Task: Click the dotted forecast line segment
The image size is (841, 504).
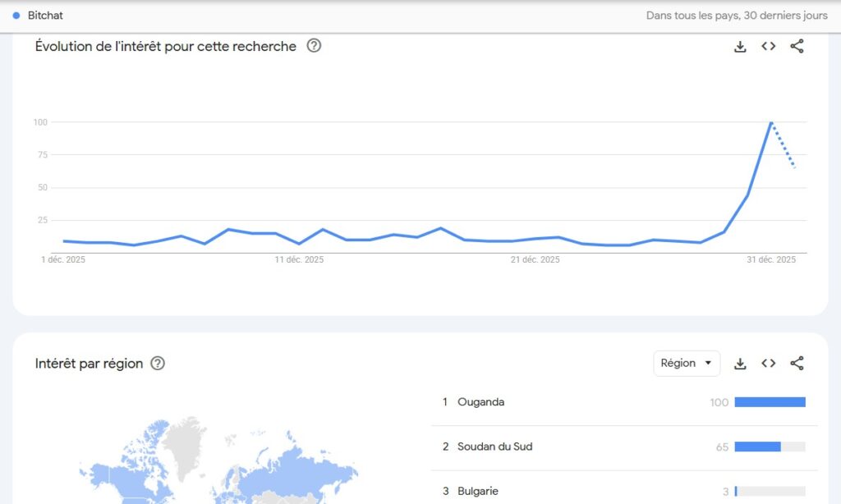Action: click(x=784, y=145)
